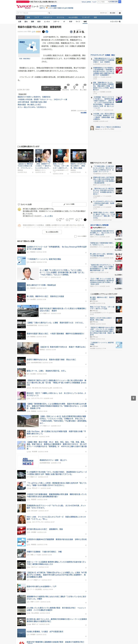The height and width of the screenshot is (644, 138).
Task: Open the 【漫画】キャリア変えたら生涯収支は ad
Action: tap(108, 127)
